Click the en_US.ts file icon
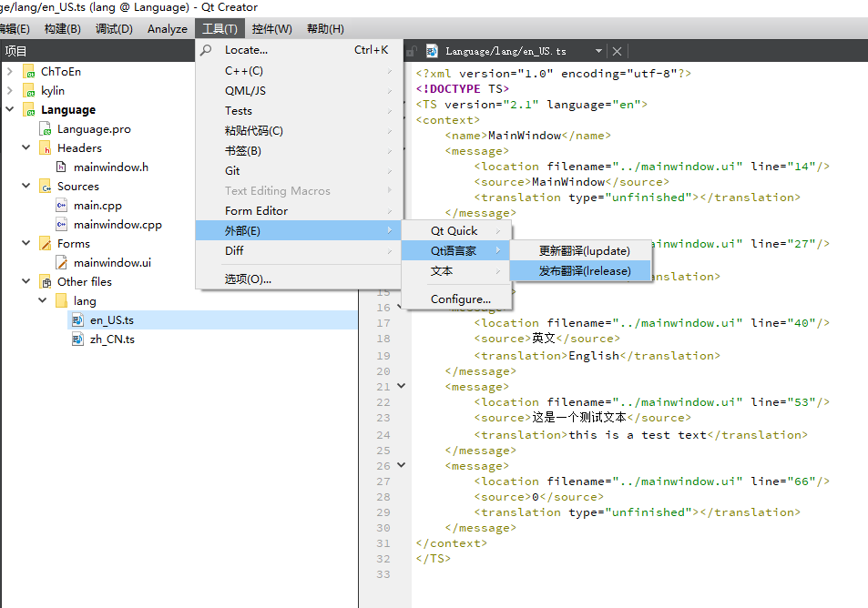Viewport: 868px width, 608px height. (x=78, y=320)
